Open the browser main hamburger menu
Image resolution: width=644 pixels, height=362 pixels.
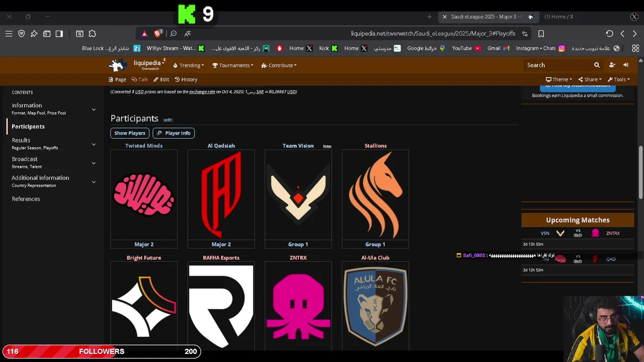[9, 34]
